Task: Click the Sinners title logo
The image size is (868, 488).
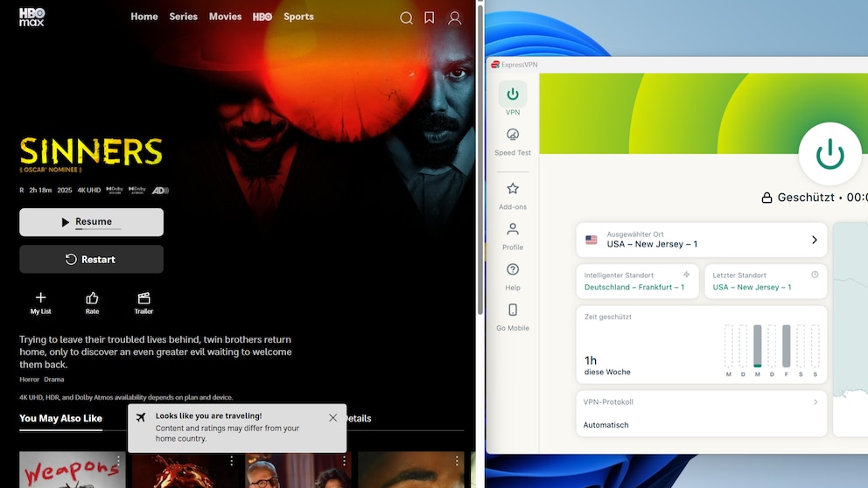Action: pos(91,151)
